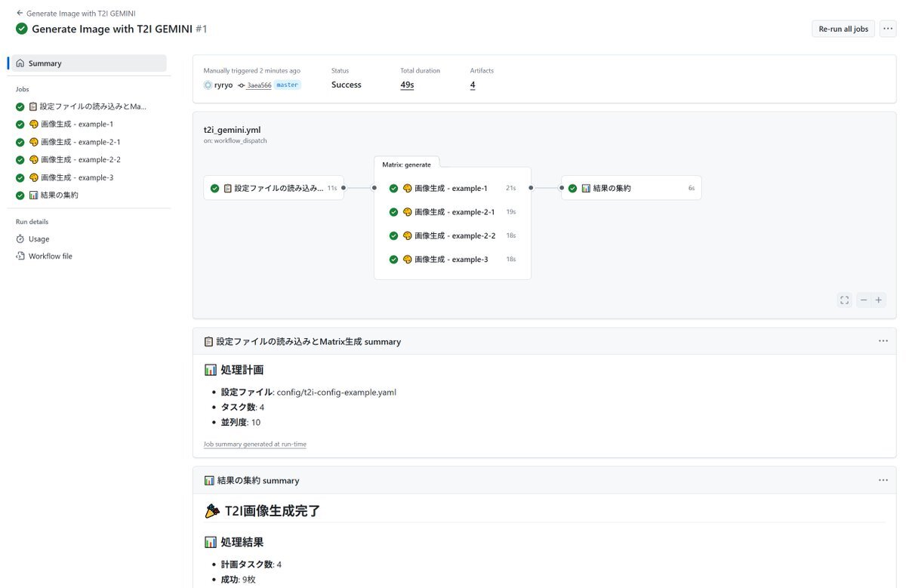Click Job summary generated at run-time link

point(255,444)
